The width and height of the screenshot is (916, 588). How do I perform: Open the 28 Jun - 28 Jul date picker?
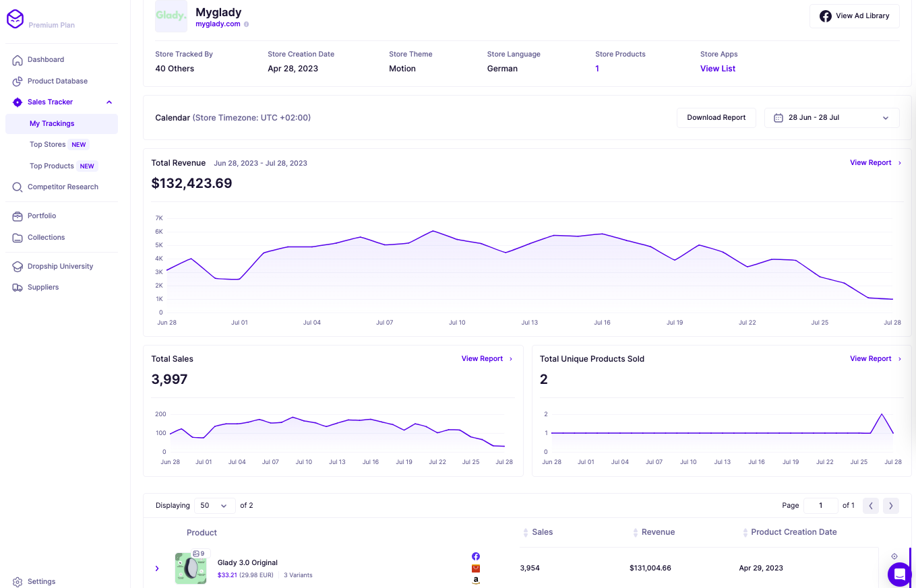[x=831, y=117]
